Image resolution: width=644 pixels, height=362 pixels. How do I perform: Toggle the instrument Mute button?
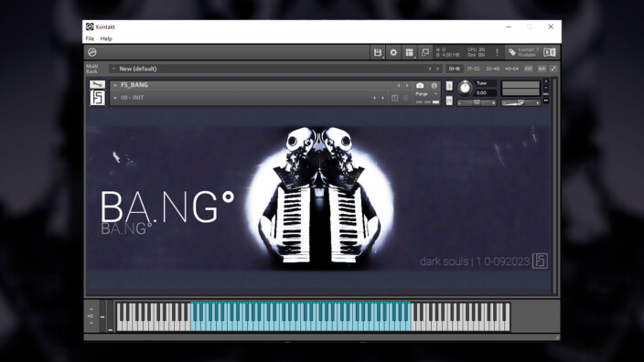[x=449, y=101]
